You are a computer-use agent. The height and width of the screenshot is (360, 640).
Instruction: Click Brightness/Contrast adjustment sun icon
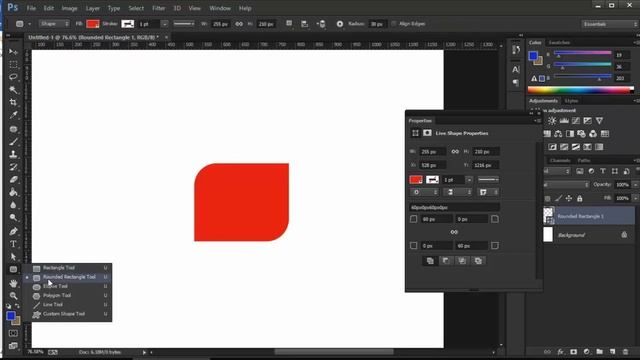pos(552,120)
